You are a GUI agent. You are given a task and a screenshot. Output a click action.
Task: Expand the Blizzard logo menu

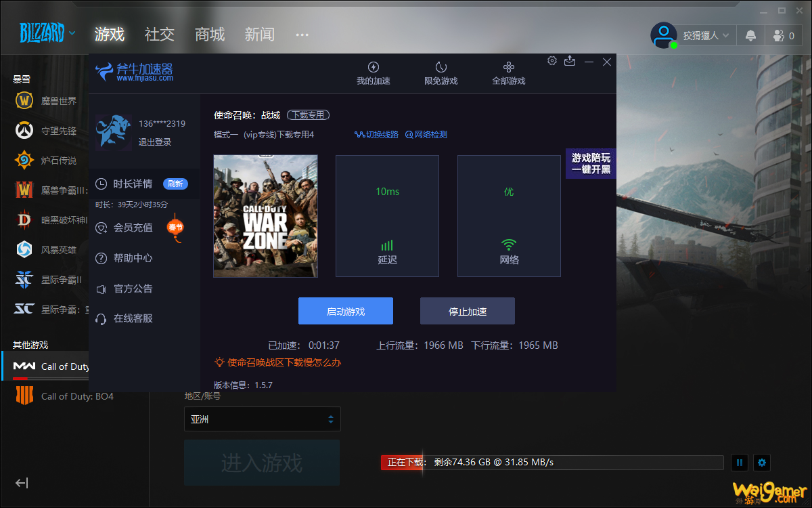click(47, 33)
